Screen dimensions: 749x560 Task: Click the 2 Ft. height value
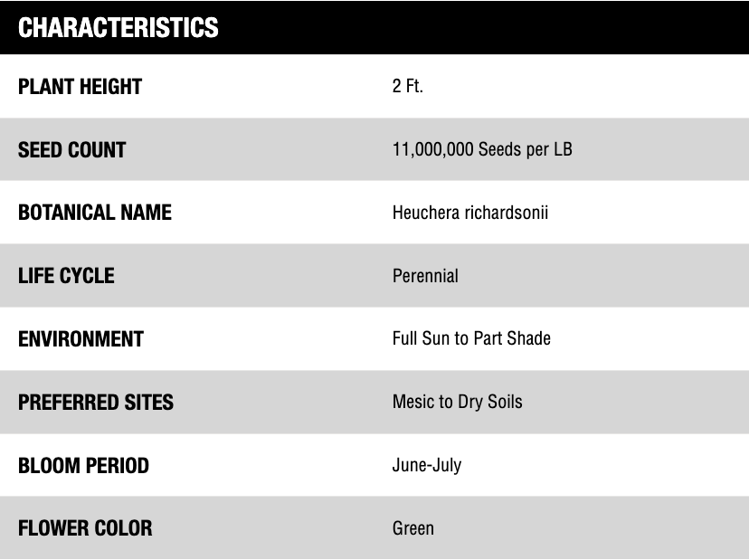click(407, 86)
